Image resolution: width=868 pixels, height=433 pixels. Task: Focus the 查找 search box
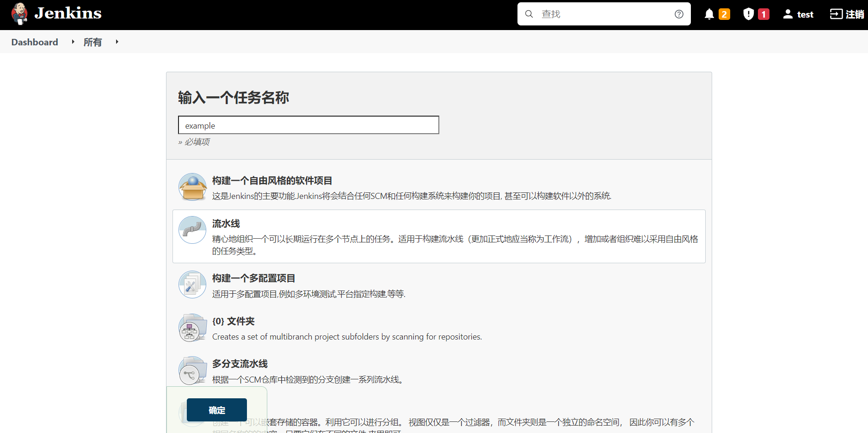click(604, 14)
